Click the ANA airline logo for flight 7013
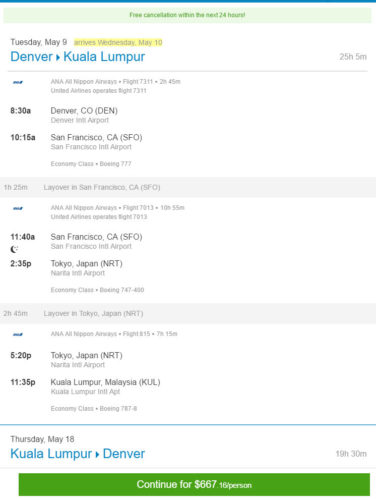 [18, 208]
